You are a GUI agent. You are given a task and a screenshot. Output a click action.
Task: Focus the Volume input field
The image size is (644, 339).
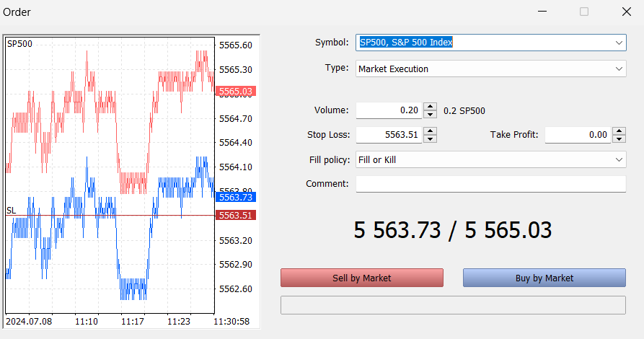point(389,110)
